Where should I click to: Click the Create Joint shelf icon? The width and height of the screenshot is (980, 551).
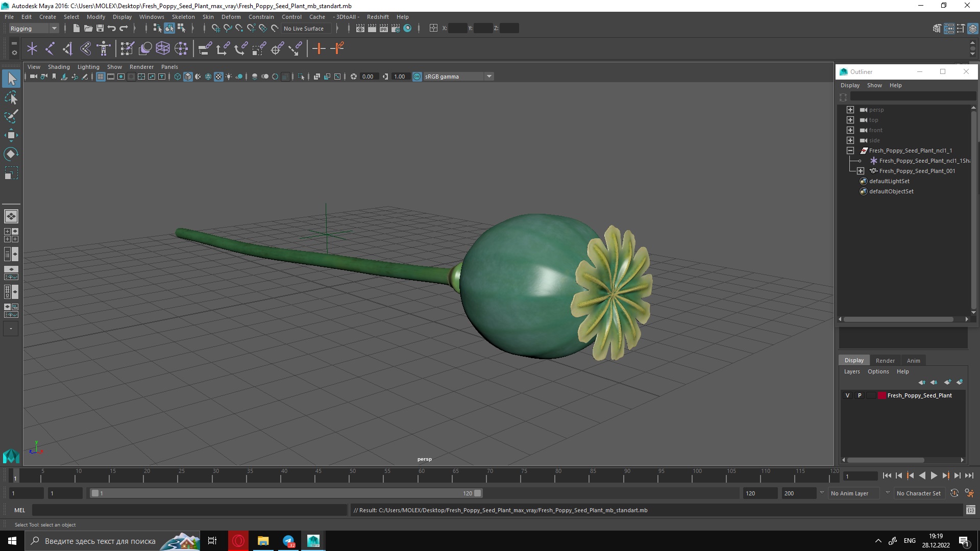[50, 49]
